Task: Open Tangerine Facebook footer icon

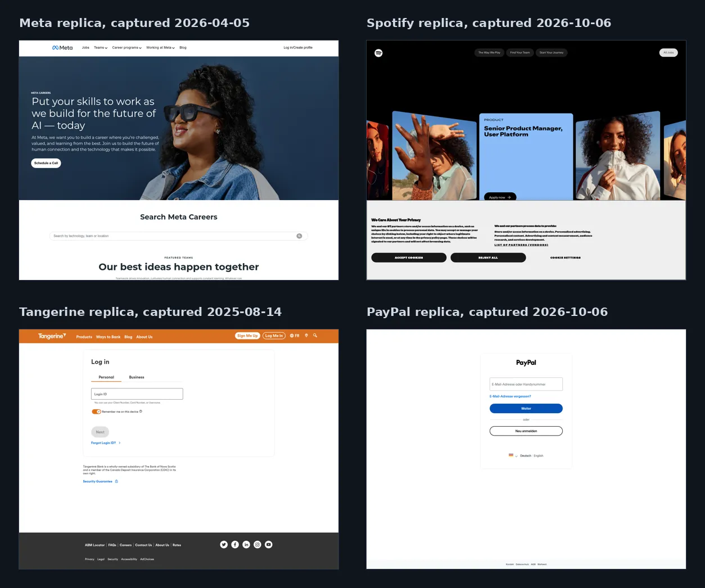Action: [235, 545]
